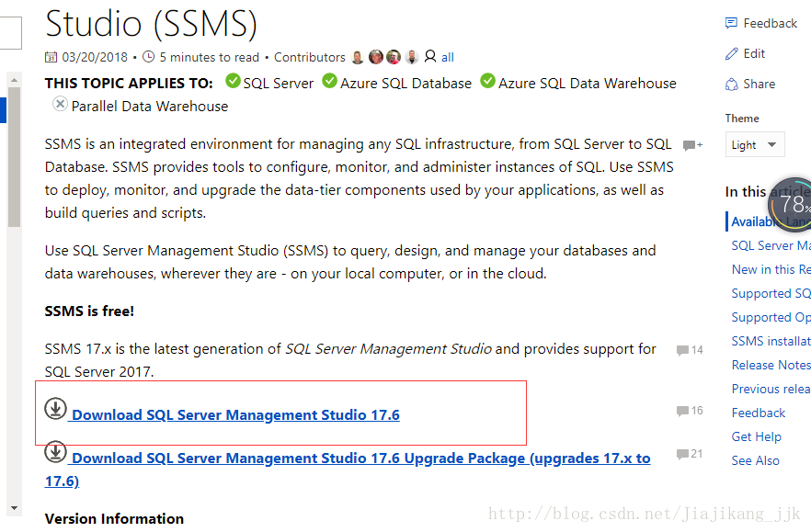Jump to New in this Release section

pyautogui.click(x=771, y=269)
